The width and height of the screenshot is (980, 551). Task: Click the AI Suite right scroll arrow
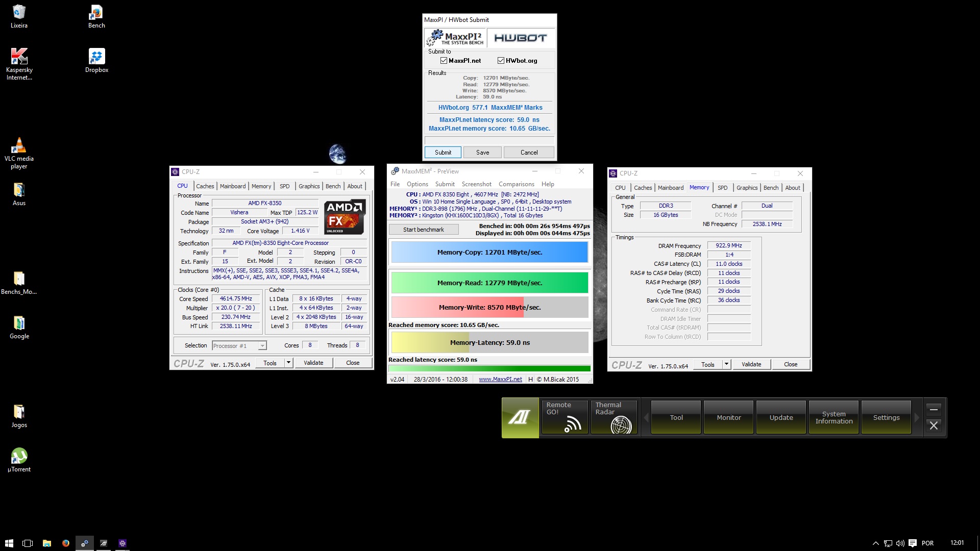click(917, 418)
